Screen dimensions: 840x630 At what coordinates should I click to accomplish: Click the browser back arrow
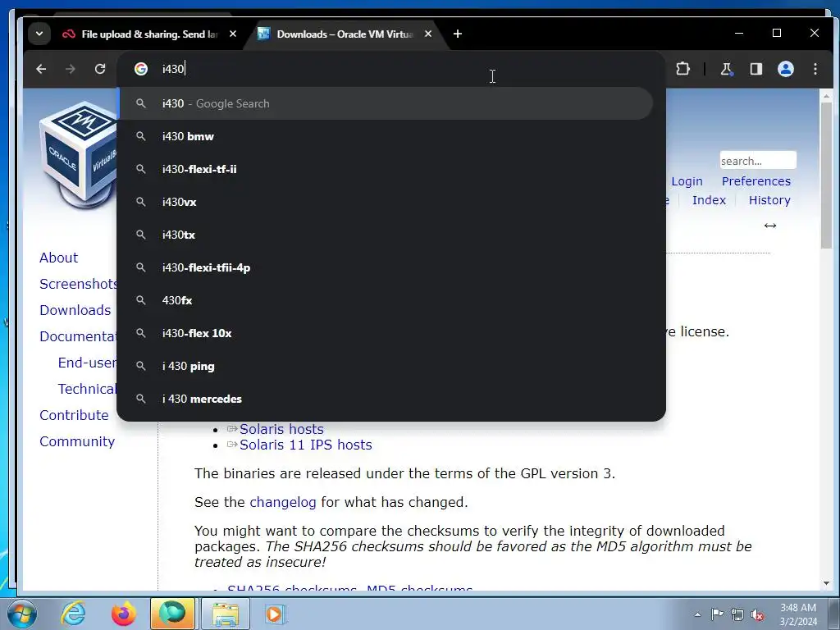41,69
